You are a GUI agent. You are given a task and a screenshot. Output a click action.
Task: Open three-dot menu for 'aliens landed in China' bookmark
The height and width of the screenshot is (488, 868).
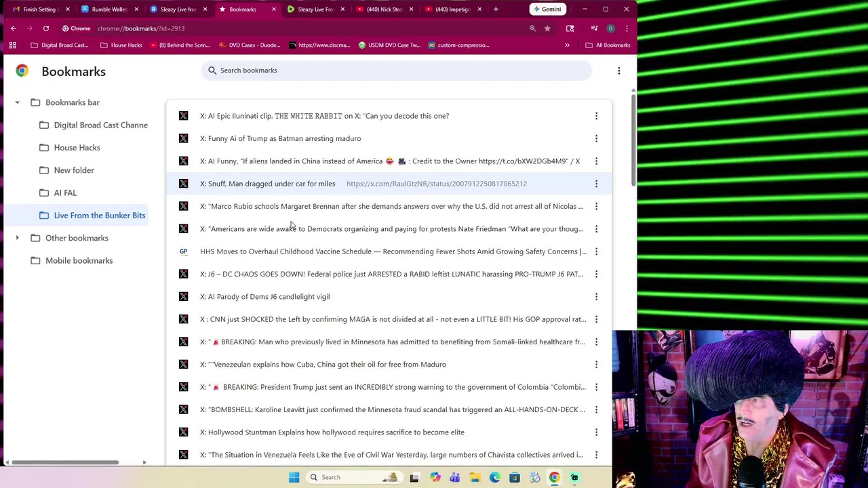(x=596, y=161)
